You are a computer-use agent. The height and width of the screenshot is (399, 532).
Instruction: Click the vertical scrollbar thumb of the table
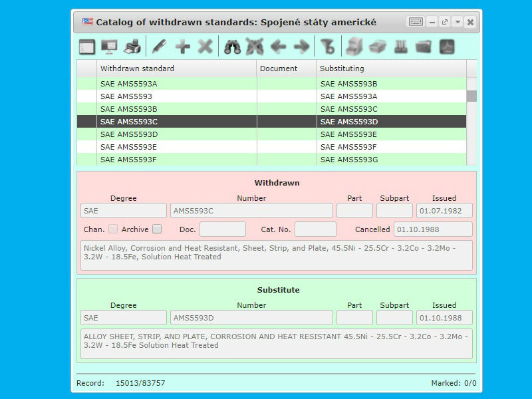coord(471,96)
